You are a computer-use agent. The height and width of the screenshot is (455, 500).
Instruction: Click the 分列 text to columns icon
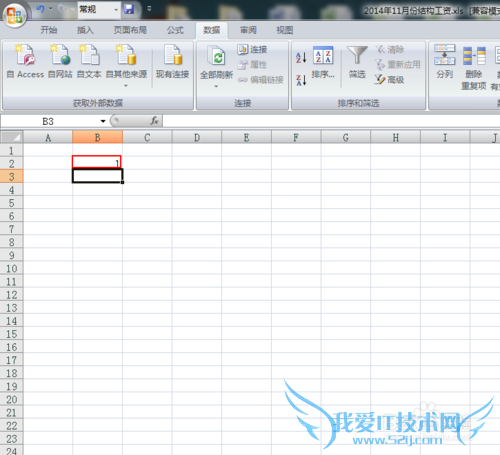(x=444, y=62)
